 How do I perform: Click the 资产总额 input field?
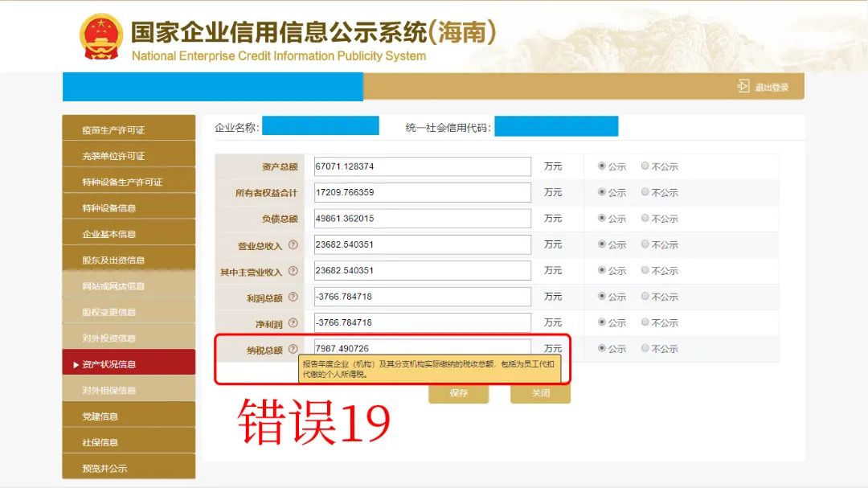tap(422, 166)
